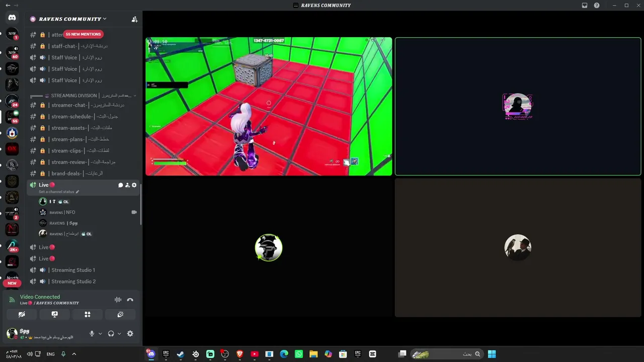644x362 pixels.
Task: Open server with 2K+ badge
Action: click(12, 245)
